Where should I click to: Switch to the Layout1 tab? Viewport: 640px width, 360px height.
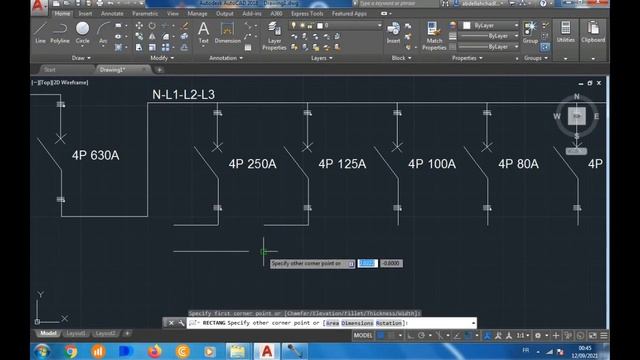76,333
